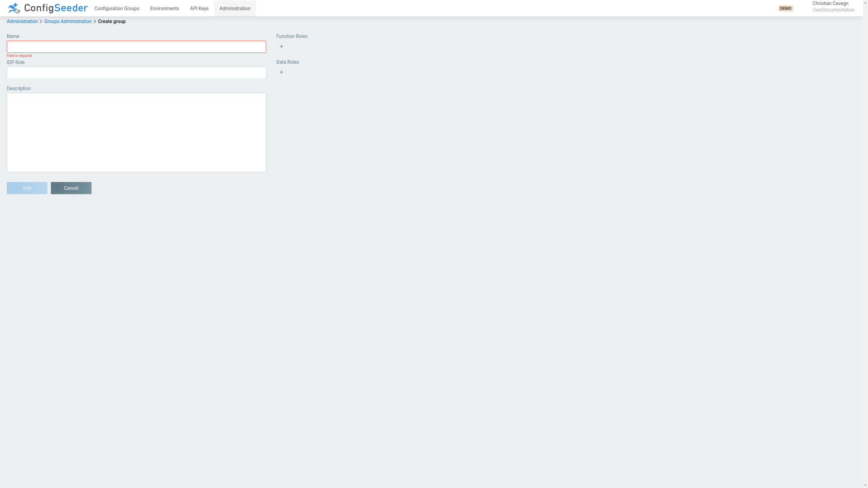Navigate to Administration breadcrumb link
Image resolution: width=868 pixels, height=488 pixels.
point(22,21)
